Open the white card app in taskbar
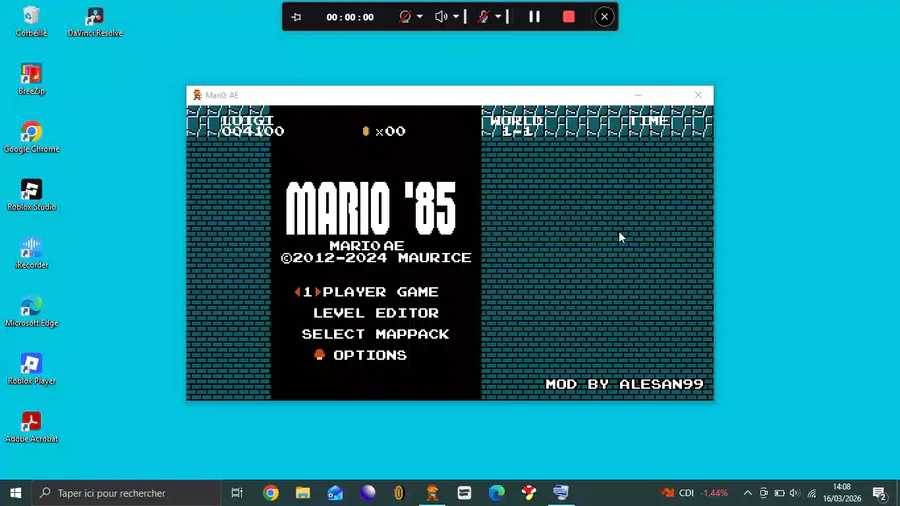 pos(464,493)
